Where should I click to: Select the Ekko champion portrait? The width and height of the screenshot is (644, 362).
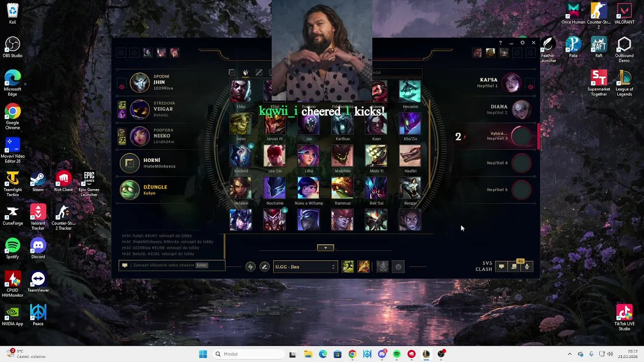pos(241,91)
